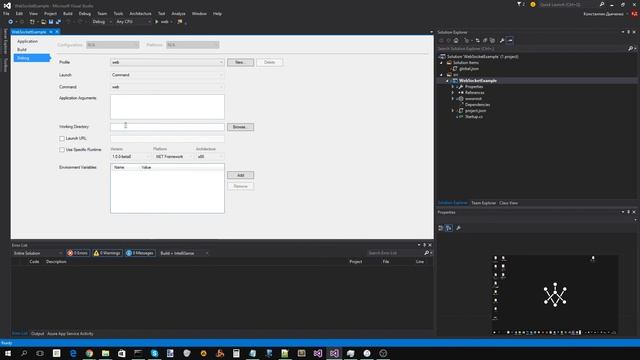
Task: Open the Entire Solution scope dropdown
Action: 38,253
